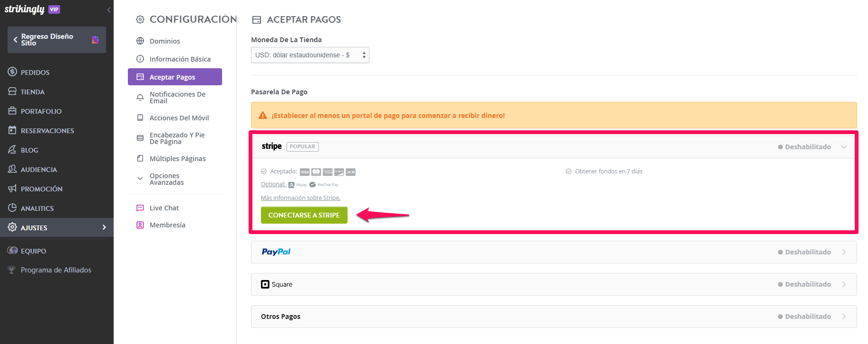Click the Live Chat speech bubble icon
Image resolution: width=868 pixels, height=344 pixels.
click(140, 208)
